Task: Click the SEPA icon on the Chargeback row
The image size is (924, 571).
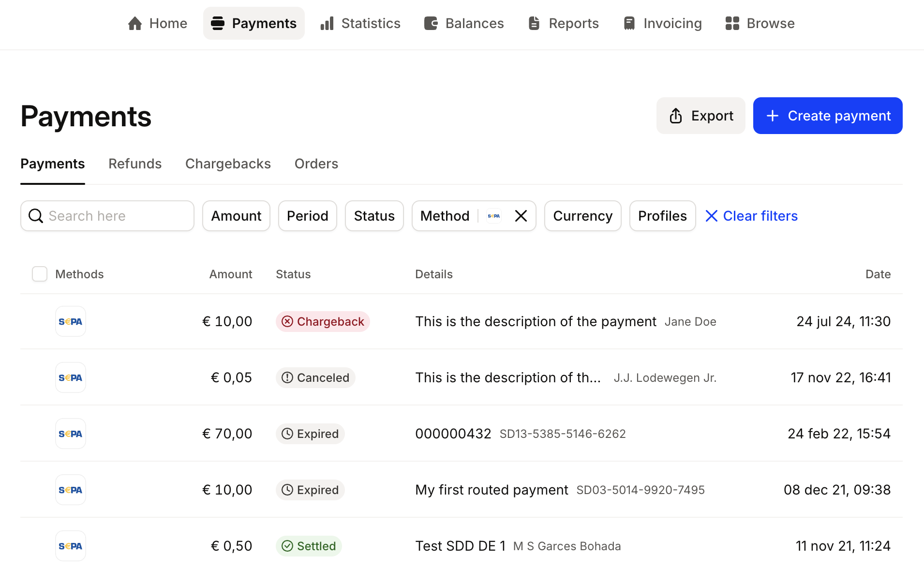Action: [x=71, y=321]
